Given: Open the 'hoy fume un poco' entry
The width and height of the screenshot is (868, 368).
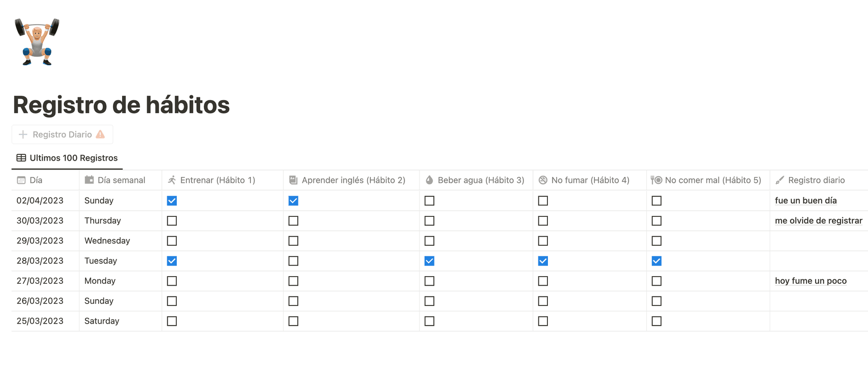Looking at the screenshot, I should 811,281.
